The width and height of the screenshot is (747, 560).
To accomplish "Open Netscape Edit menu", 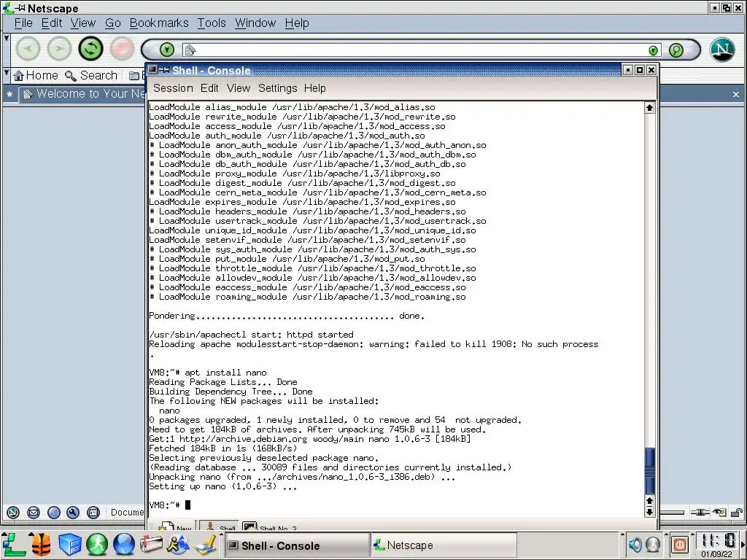I will [52, 23].
